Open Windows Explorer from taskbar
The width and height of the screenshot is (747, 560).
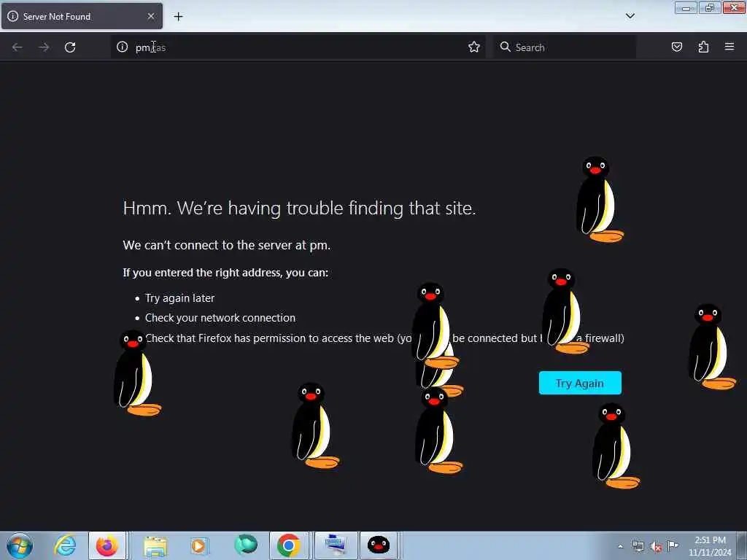[x=155, y=545]
